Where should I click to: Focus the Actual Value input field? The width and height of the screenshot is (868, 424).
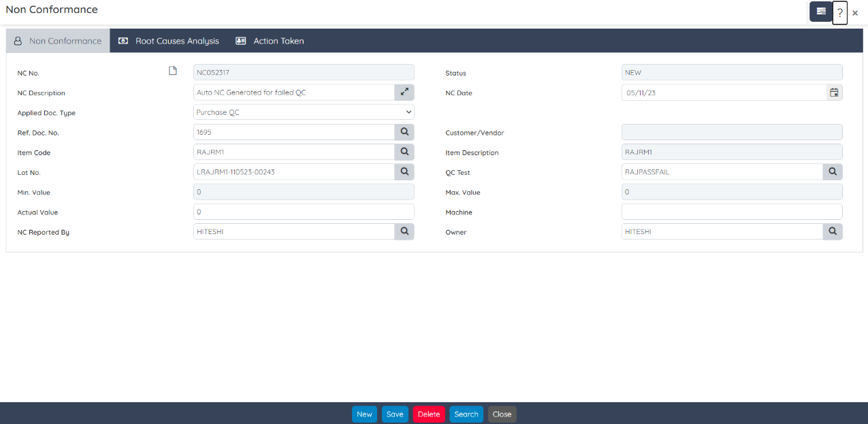[304, 212]
